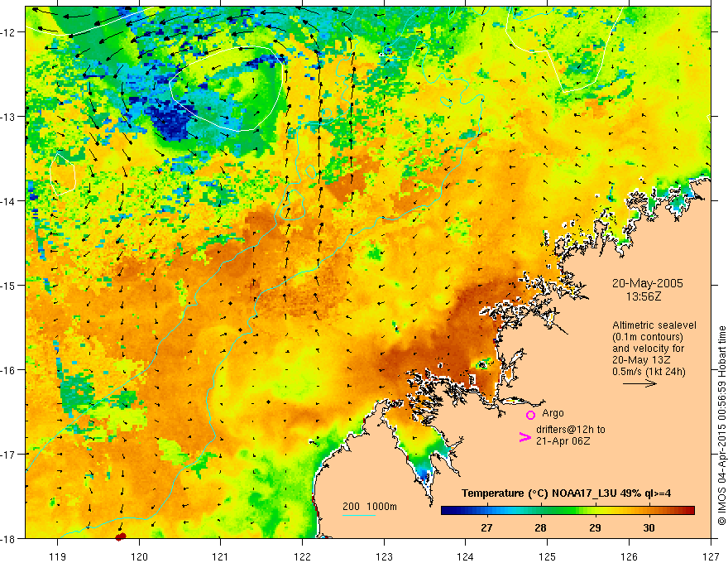The width and height of the screenshot is (728, 563).
Task: Click the 0.5m/s (1kt 24h) label
Action: (649, 372)
